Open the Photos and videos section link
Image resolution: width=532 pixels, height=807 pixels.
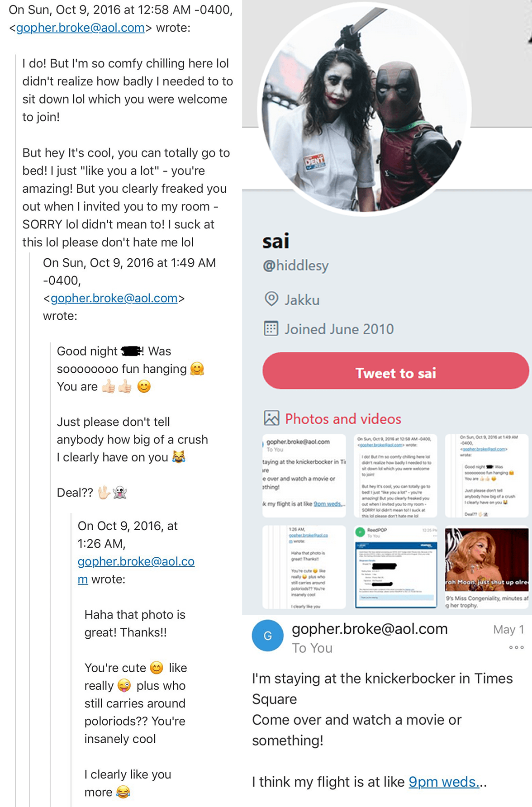[x=343, y=419]
